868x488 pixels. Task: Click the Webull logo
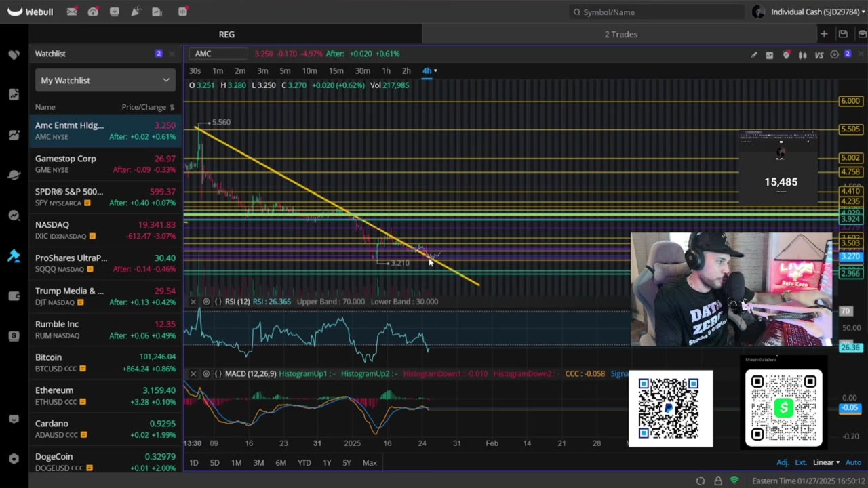30,12
